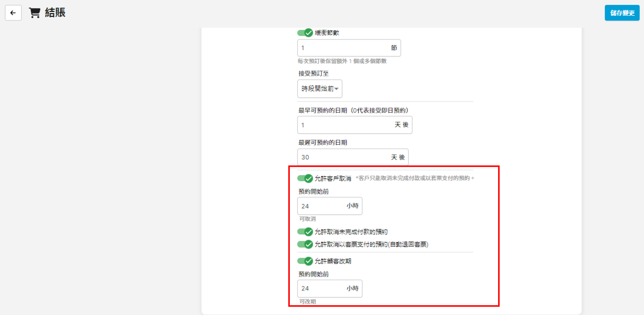Click the green checkmark on 緩衝節數 toggle
The width and height of the screenshot is (644, 315).
click(x=309, y=33)
